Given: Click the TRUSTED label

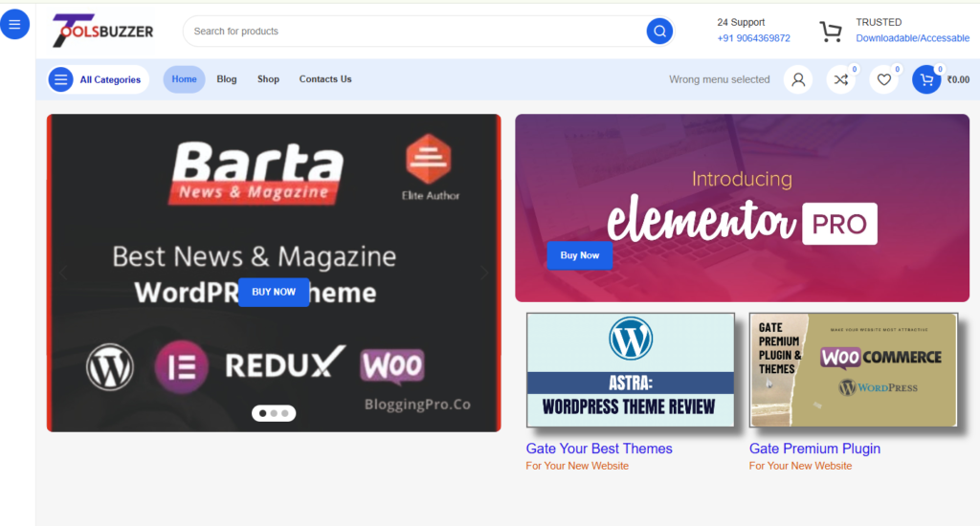Looking at the screenshot, I should click(879, 23).
